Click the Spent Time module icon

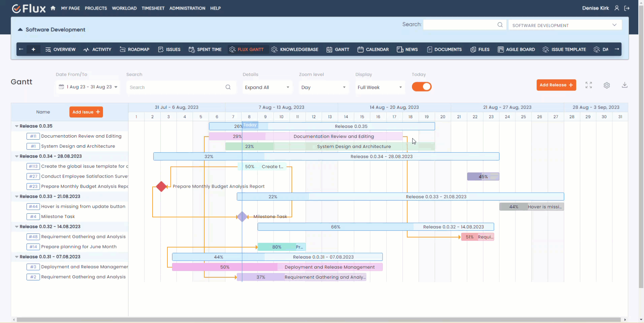(x=191, y=49)
